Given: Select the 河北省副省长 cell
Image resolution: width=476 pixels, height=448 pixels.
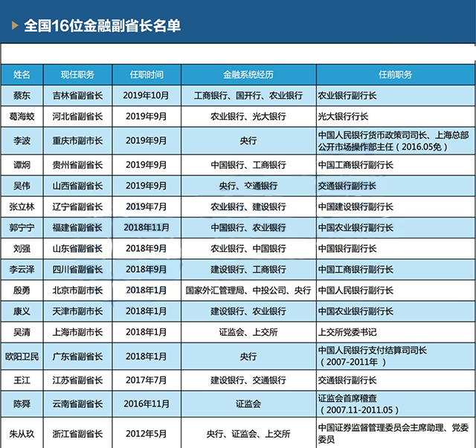Looking at the screenshot, I should [x=77, y=117].
